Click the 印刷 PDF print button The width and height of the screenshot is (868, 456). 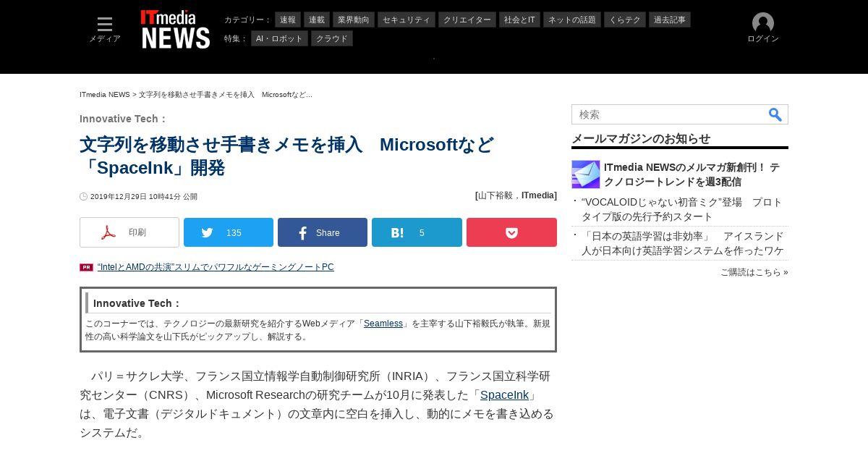(129, 232)
